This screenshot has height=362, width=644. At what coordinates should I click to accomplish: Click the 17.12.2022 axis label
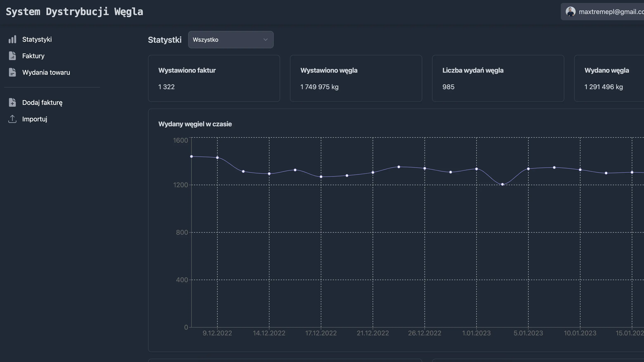(x=321, y=333)
